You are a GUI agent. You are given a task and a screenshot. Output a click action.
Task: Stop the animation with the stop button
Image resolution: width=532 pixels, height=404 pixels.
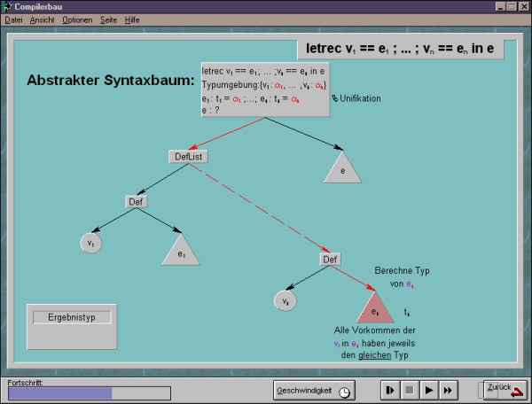coord(409,390)
